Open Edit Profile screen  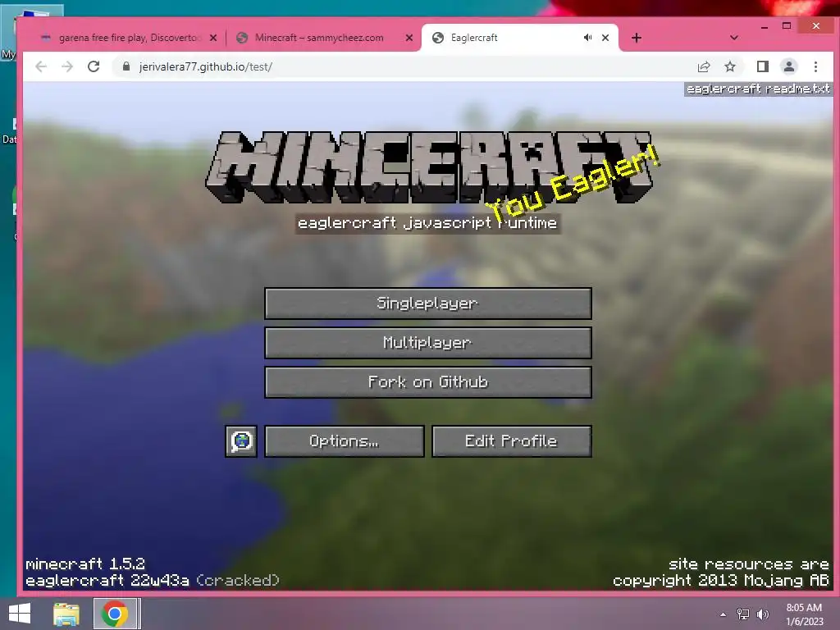(512, 441)
